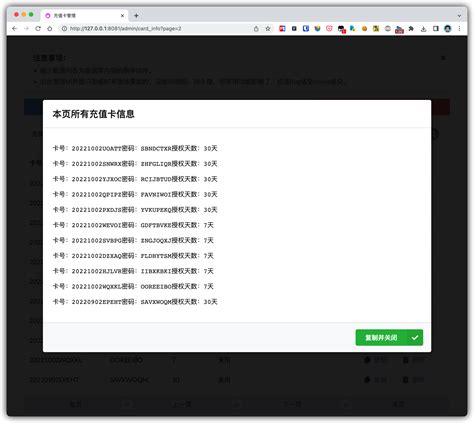Image resolution: width=474 pixels, height=423 pixels.
Task: Open Chrome's three-dot menu
Action: (x=459, y=29)
